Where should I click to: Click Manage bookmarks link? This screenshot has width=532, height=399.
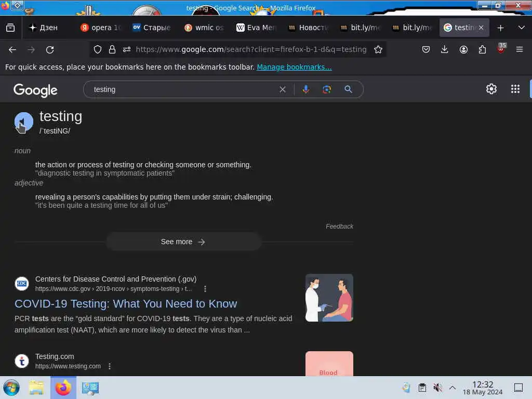tap(294, 67)
